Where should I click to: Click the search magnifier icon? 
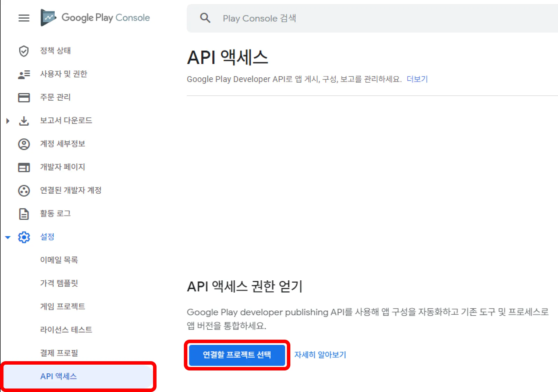[205, 18]
